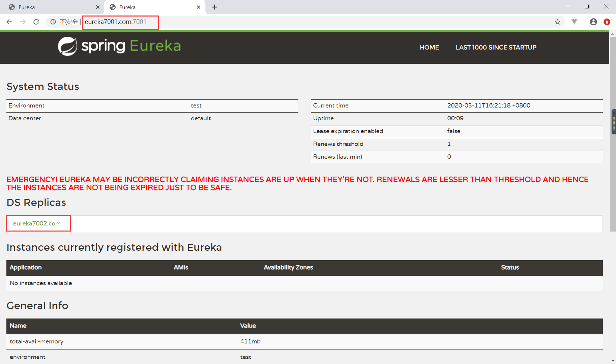Open LAST 1000 SINCE STARTUP page

(x=496, y=48)
